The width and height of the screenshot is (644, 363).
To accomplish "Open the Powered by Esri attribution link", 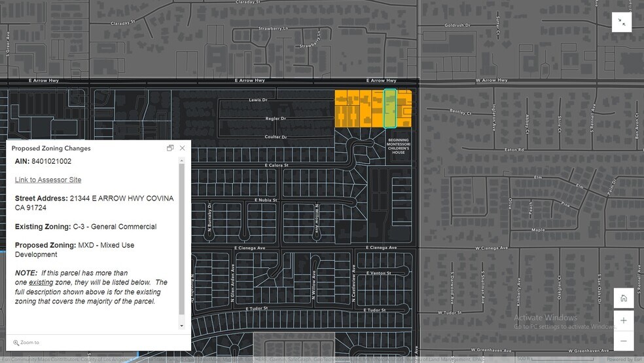I will [x=624, y=359].
